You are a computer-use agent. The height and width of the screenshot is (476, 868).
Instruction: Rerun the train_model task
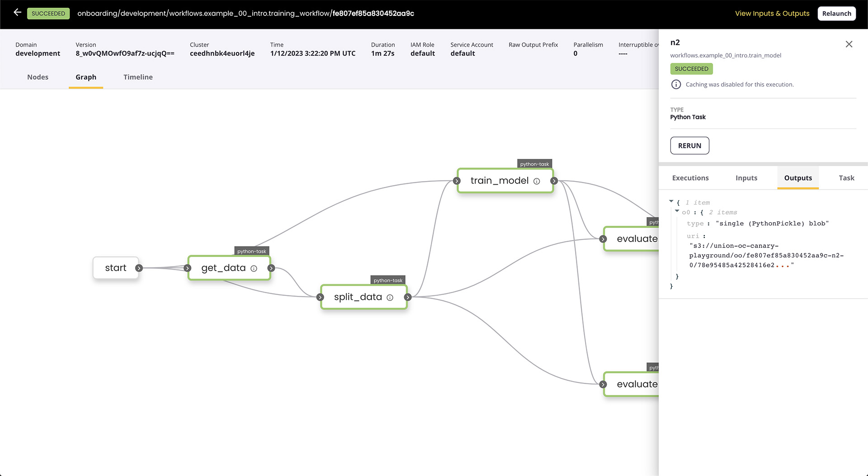click(689, 145)
